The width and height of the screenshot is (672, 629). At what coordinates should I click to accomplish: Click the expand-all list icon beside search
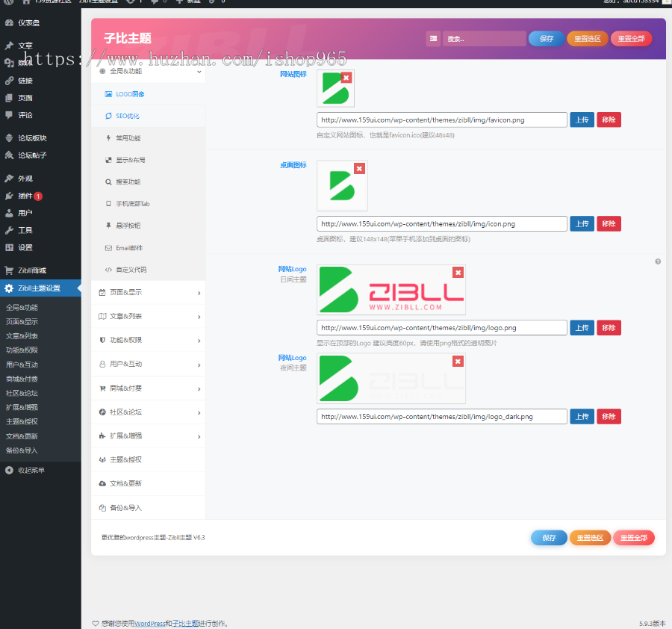tap(433, 39)
